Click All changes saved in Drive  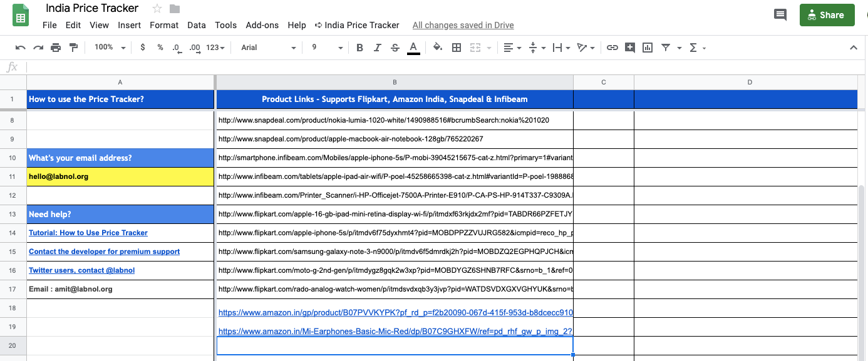coord(463,25)
